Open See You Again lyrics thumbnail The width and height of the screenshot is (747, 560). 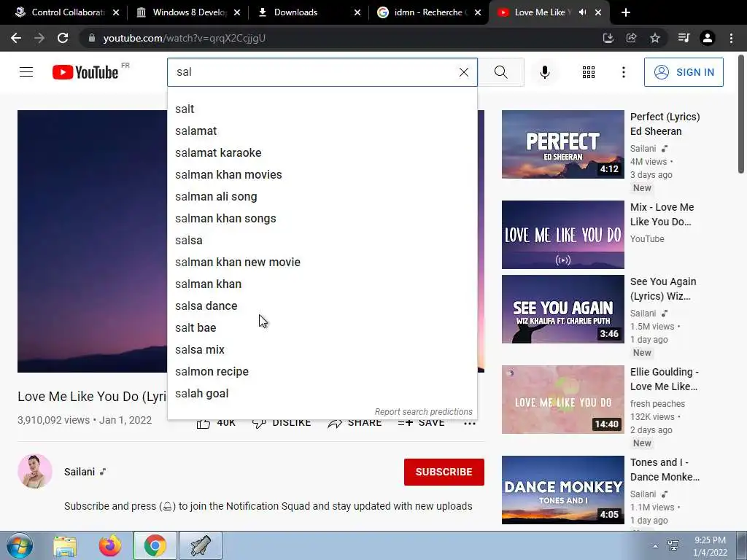tap(562, 309)
